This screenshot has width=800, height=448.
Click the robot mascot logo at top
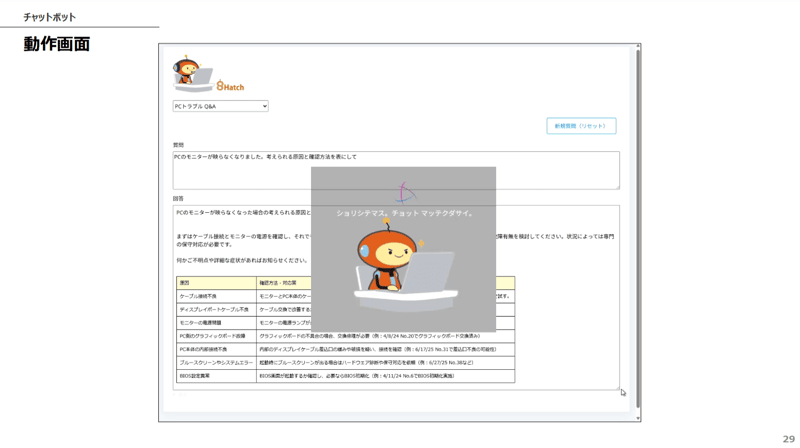[191, 74]
